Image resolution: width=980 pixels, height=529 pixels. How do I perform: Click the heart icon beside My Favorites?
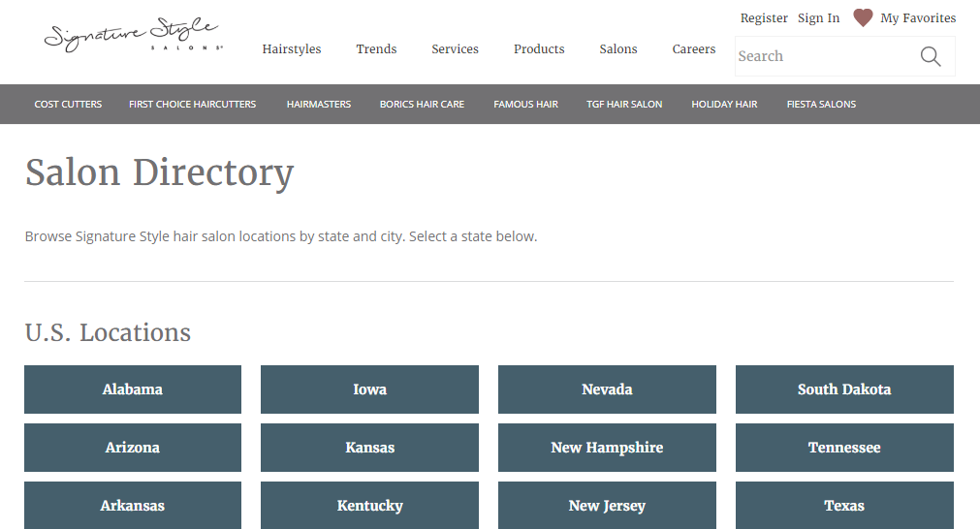click(x=863, y=18)
